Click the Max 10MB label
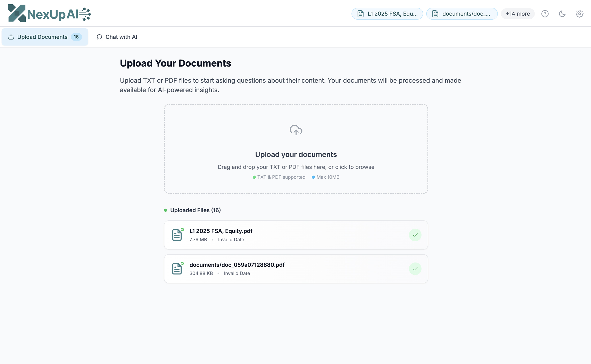This screenshot has width=591, height=364. [x=328, y=177]
